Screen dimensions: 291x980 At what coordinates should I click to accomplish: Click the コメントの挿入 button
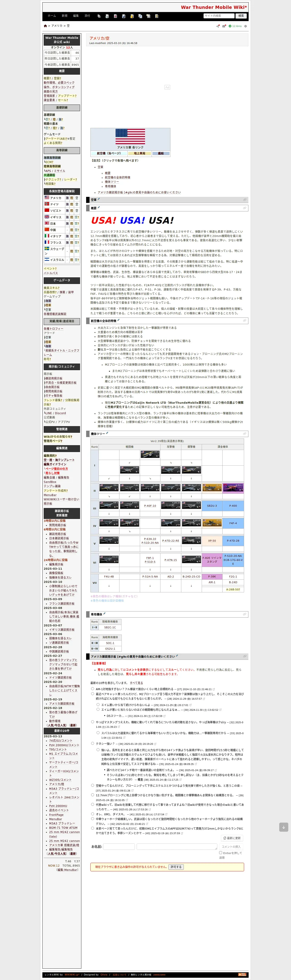(x=231, y=846)
